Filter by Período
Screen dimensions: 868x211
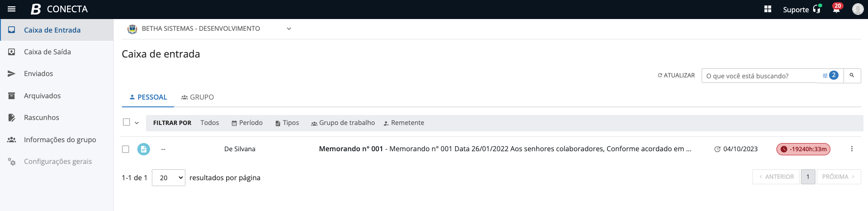(x=247, y=123)
